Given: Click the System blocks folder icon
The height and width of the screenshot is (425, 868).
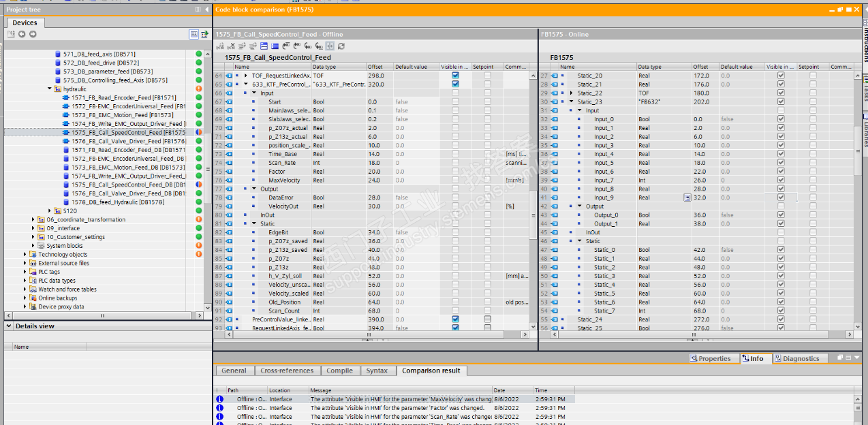Looking at the screenshot, I should point(41,246).
